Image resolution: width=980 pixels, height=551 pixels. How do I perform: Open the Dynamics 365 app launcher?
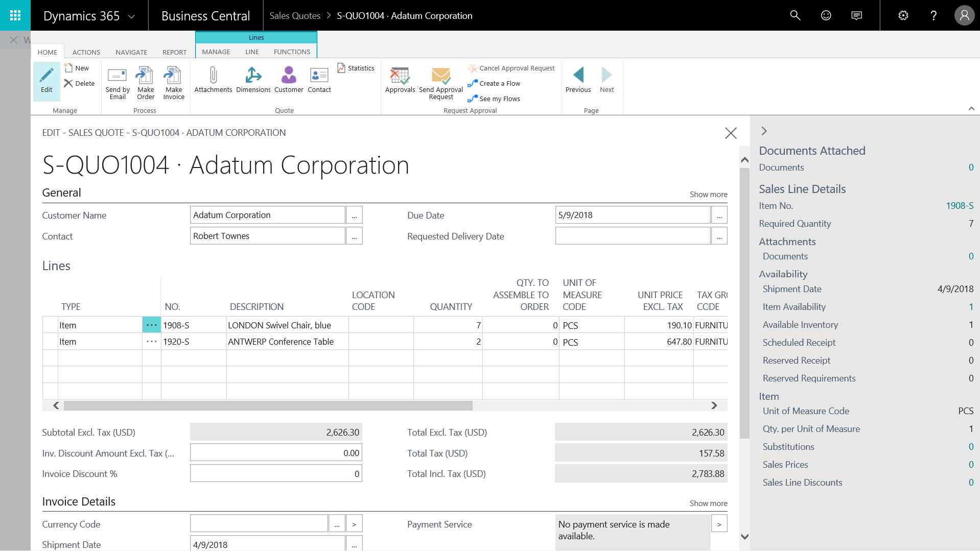(x=15, y=15)
